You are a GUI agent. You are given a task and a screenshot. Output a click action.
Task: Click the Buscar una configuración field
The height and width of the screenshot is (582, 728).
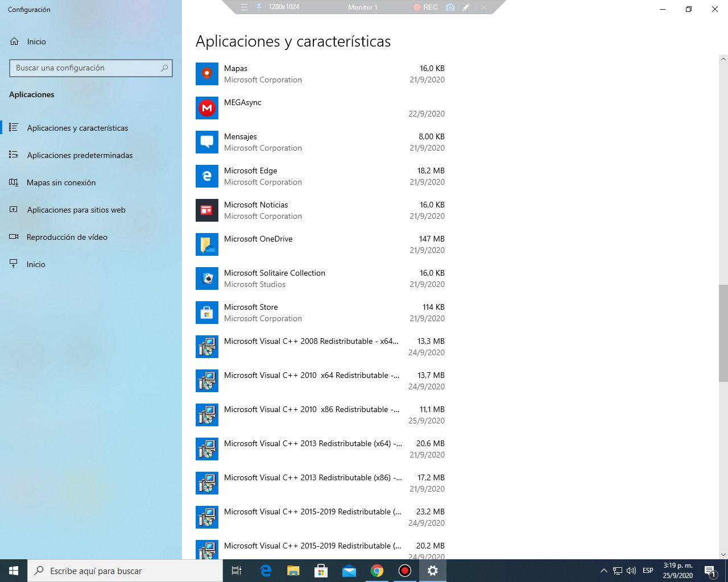pyautogui.click(x=91, y=68)
